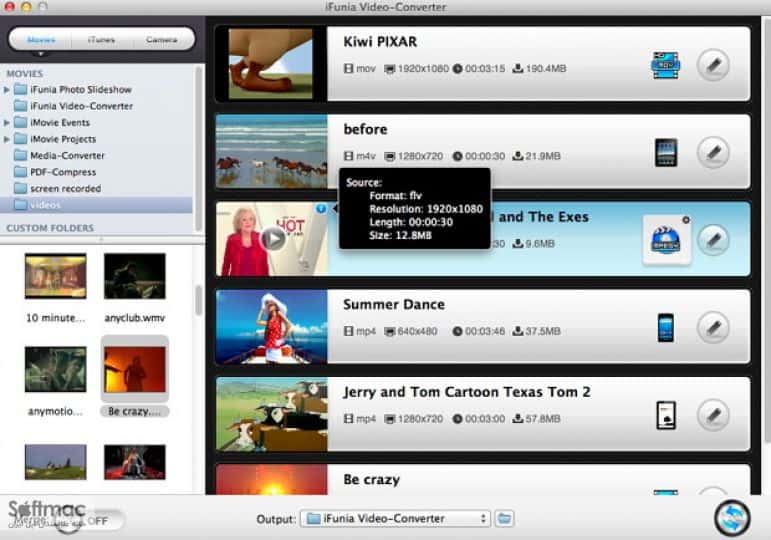Switch to the Camera tab
This screenshot has height=540, width=771.
(162, 39)
